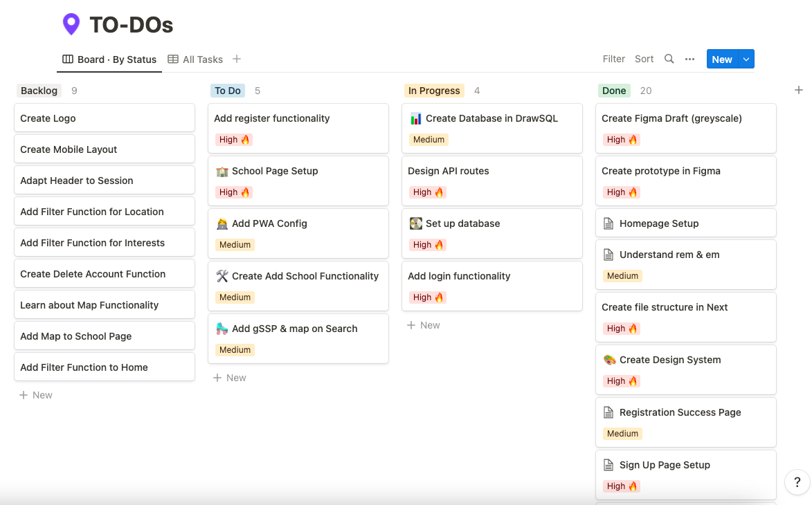812x505 pixels.
Task: Select the Board · By Status tab
Action: [x=109, y=59]
